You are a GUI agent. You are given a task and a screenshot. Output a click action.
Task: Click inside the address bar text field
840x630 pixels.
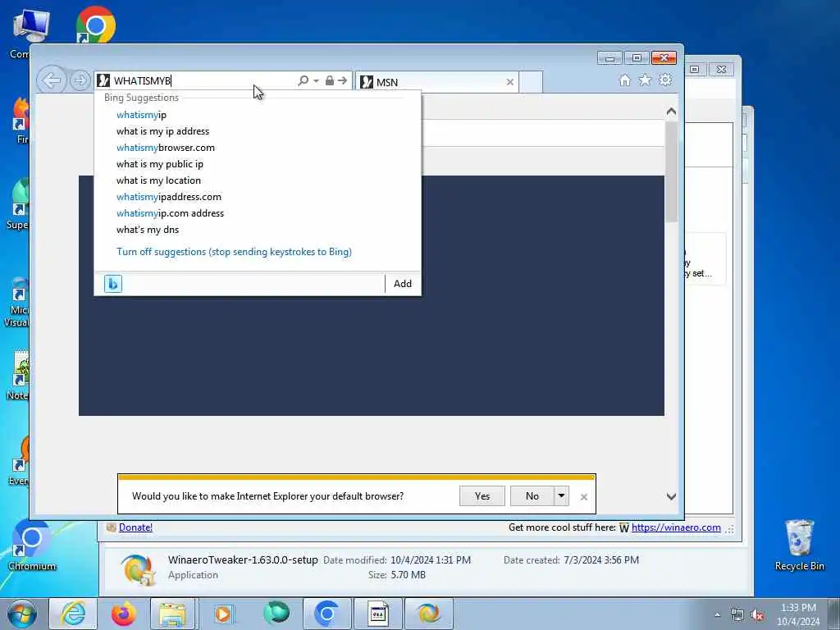pyautogui.click(x=203, y=81)
